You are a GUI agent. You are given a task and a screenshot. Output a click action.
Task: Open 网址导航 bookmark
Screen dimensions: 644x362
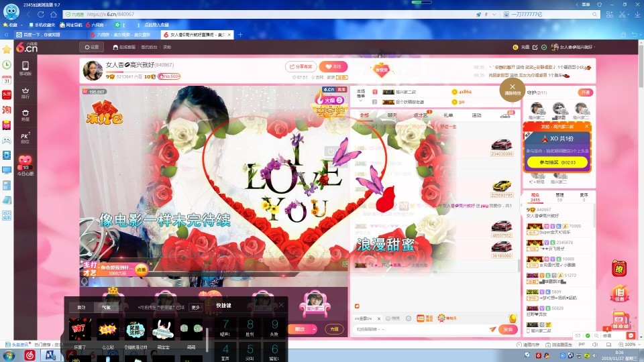[x=71, y=25]
